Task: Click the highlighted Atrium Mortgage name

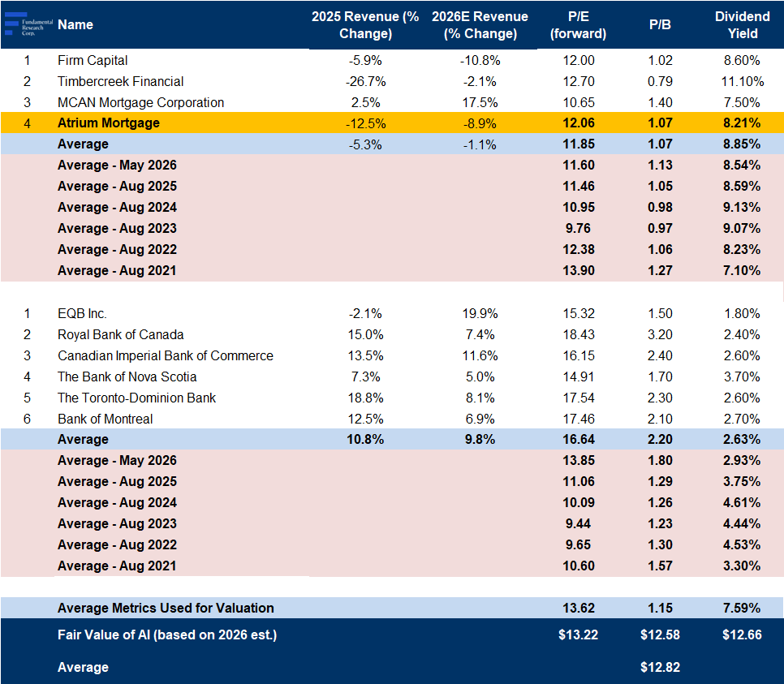Action: click(x=109, y=123)
